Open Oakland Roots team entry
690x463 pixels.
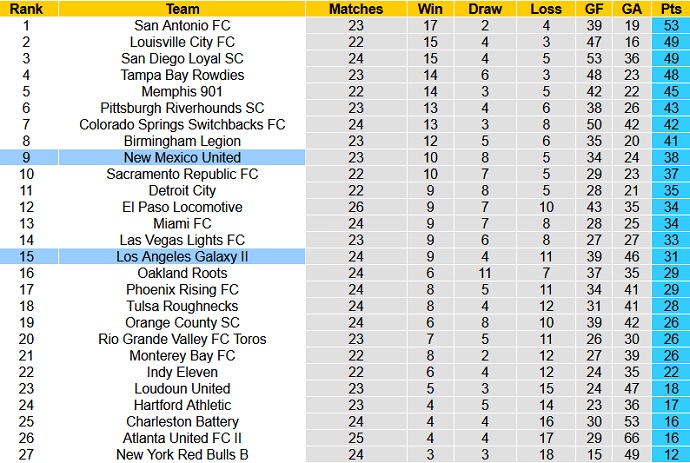(182, 273)
